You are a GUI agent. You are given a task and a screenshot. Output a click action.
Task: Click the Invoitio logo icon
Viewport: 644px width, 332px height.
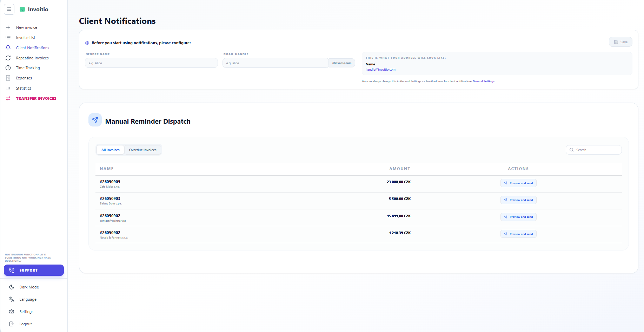tap(22, 9)
